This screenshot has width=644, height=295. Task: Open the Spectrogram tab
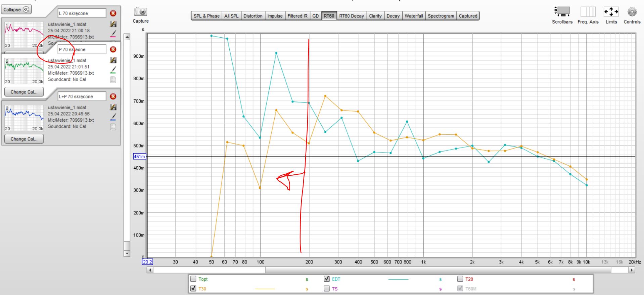click(x=441, y=16)
